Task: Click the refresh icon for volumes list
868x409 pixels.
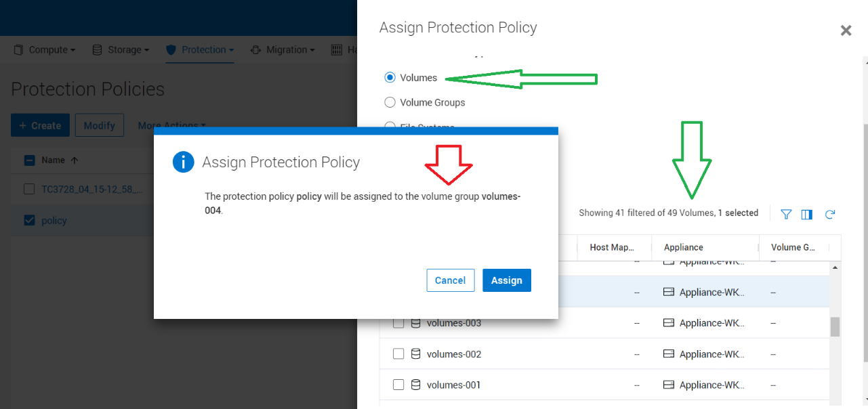Action: coord(829,214)
